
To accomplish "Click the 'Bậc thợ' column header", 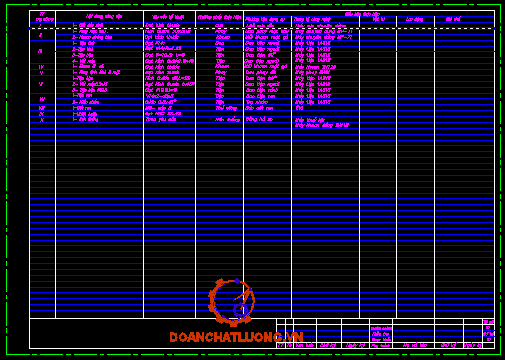I will (x=379, y=19).
